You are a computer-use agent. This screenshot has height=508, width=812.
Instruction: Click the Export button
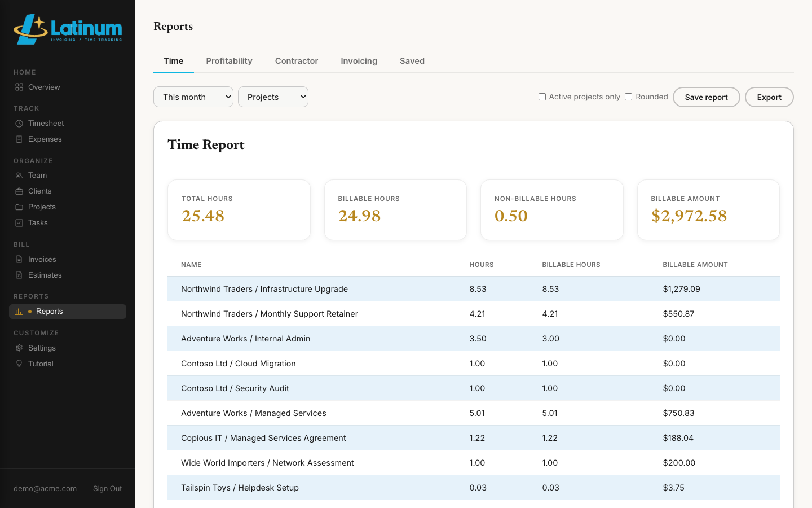tap(769, 97)
